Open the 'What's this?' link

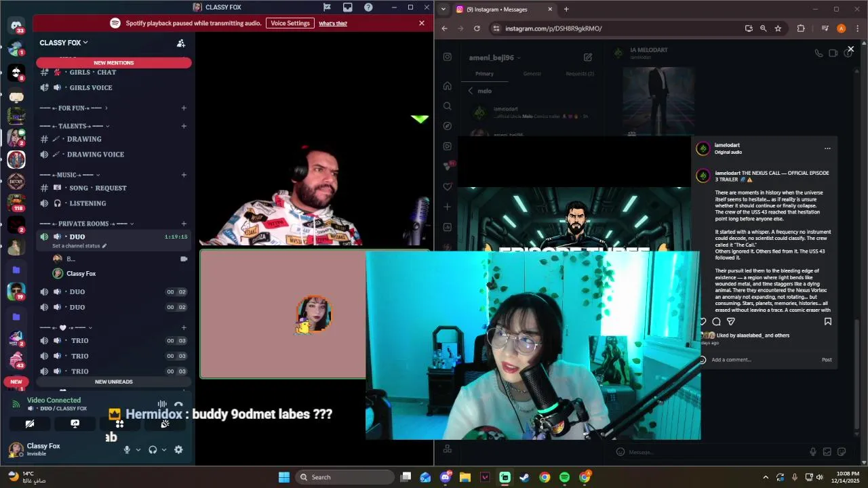[x=333, y=23]
